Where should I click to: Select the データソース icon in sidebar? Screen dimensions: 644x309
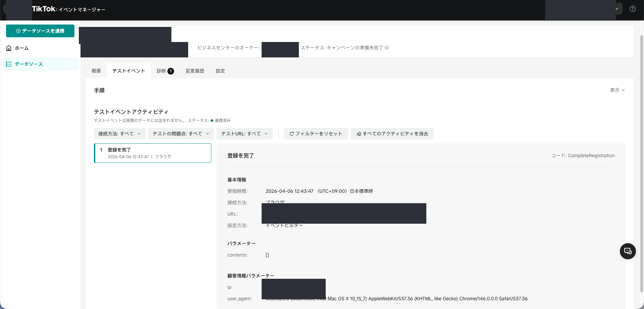click(9, 64)
